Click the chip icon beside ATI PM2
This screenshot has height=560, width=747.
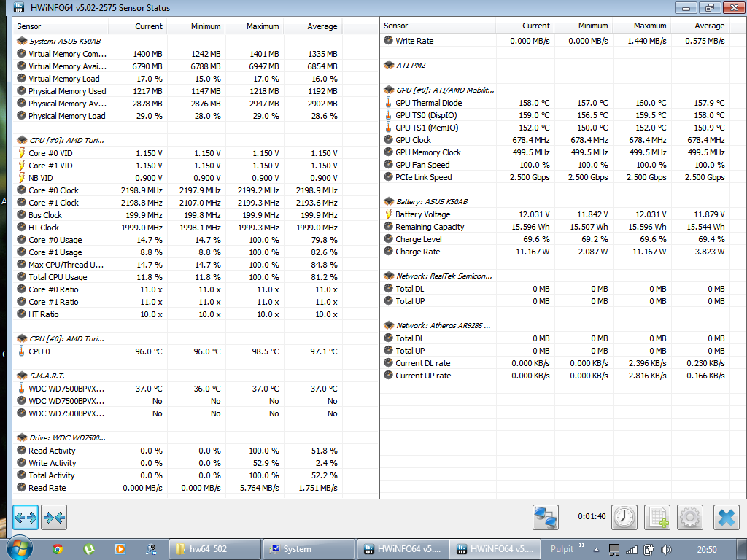(389, 65)
